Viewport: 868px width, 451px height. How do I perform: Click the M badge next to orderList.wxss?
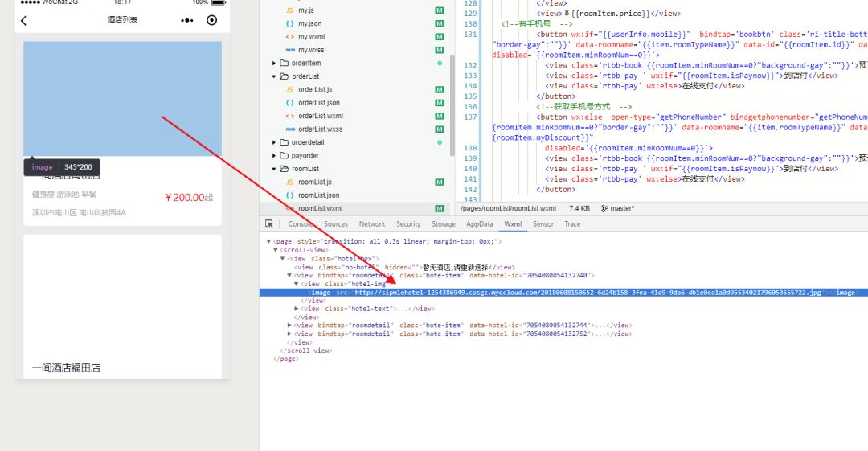[440, 129]
